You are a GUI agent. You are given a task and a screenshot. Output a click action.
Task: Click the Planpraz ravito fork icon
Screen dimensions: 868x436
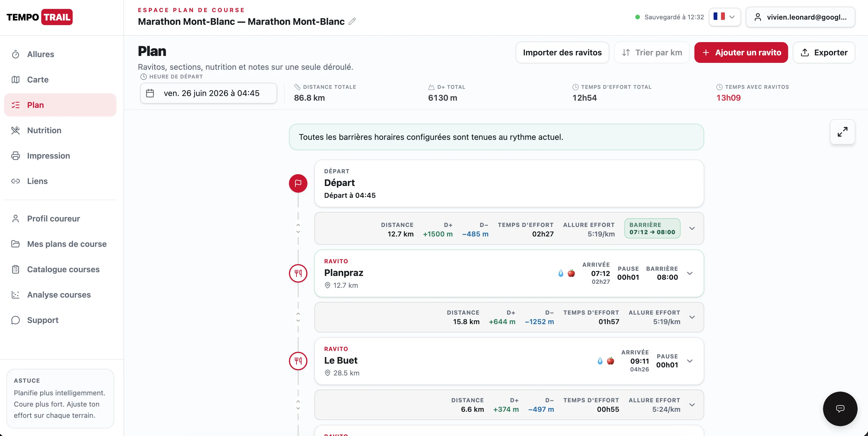click(298, 273)
